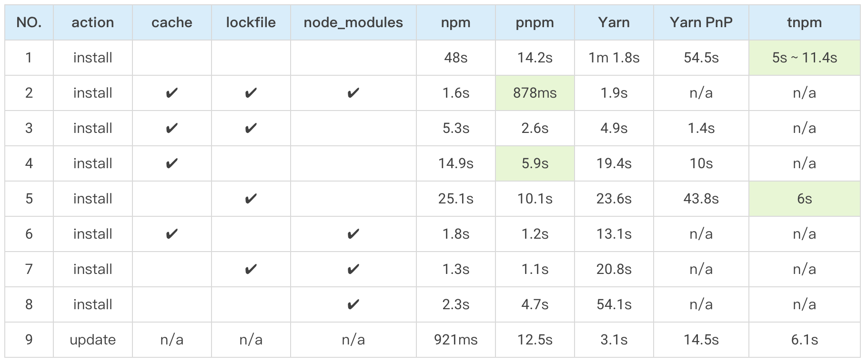Select the Yarn PnP column header
This screenshot has height=364, width=868.
701,22
